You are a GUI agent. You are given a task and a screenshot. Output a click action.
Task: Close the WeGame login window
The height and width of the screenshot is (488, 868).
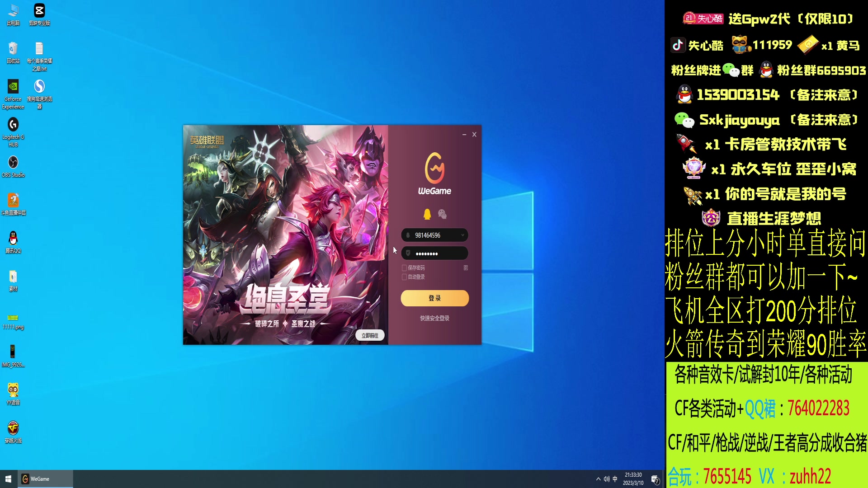(474, 135)
